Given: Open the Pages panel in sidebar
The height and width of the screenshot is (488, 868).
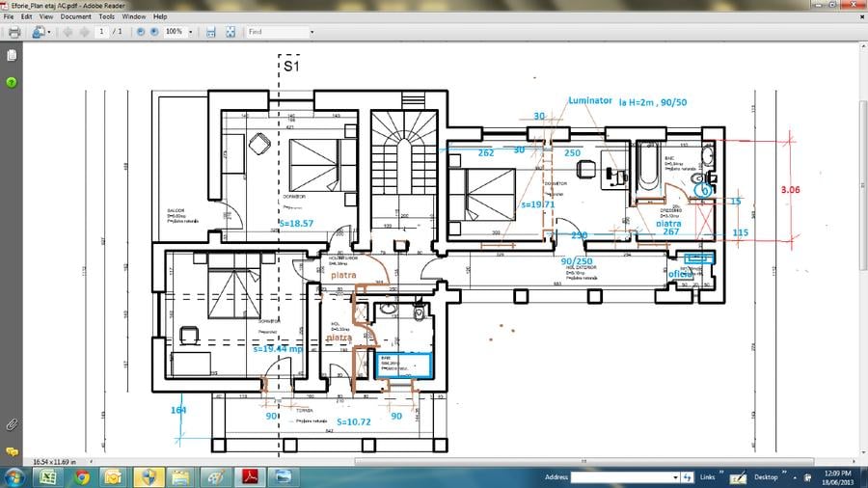Looking at the screenshot, I should point(12,55).
